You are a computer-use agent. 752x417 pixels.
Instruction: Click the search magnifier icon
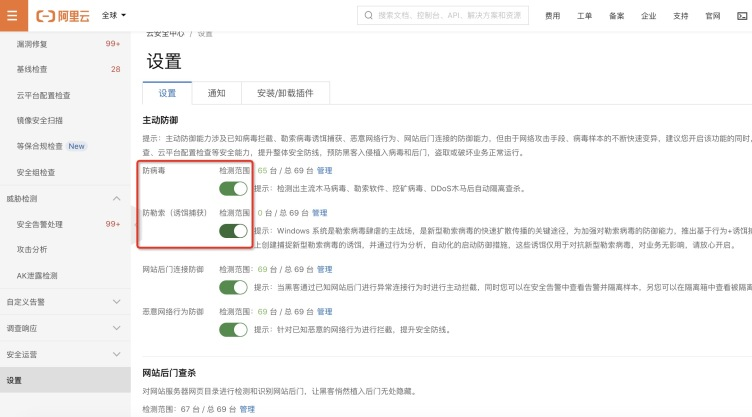tap(367, 16)
